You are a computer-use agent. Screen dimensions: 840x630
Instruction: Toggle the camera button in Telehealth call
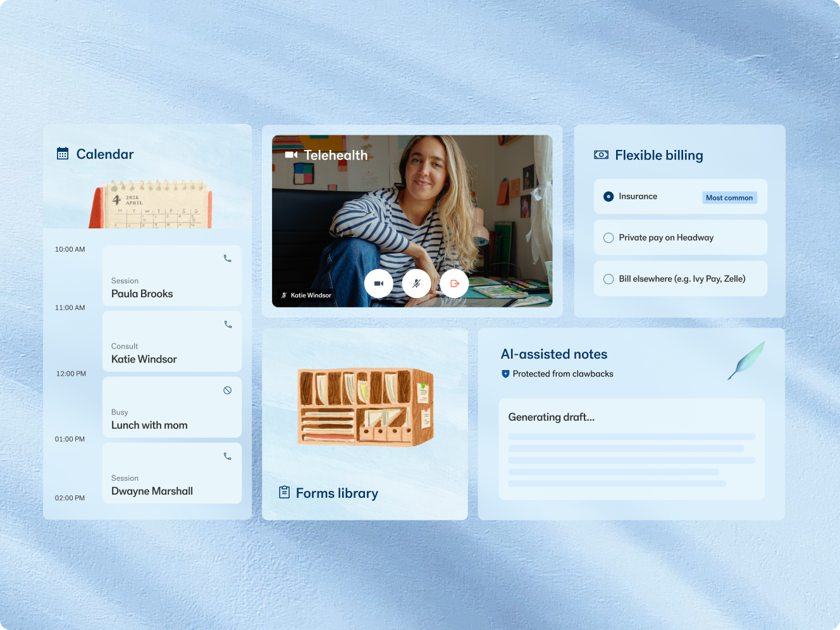click(x=378, y=283)
